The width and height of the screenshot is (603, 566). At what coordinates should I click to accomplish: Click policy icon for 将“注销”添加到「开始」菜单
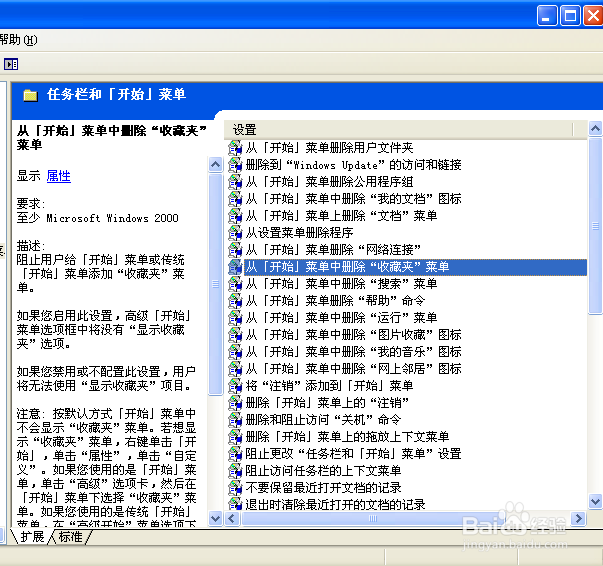tap(235, 386)
